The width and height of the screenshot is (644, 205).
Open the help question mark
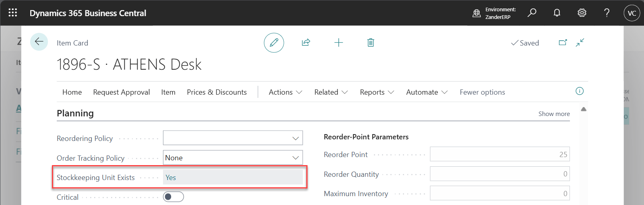pyautogui.click(x=607, y=13)
